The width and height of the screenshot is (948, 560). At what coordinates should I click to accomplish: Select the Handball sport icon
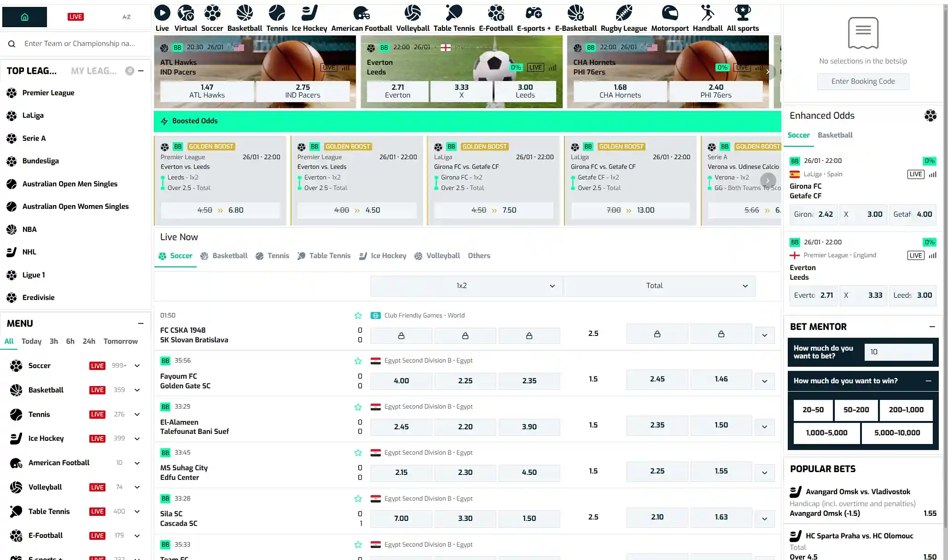(x=708, y=16)
